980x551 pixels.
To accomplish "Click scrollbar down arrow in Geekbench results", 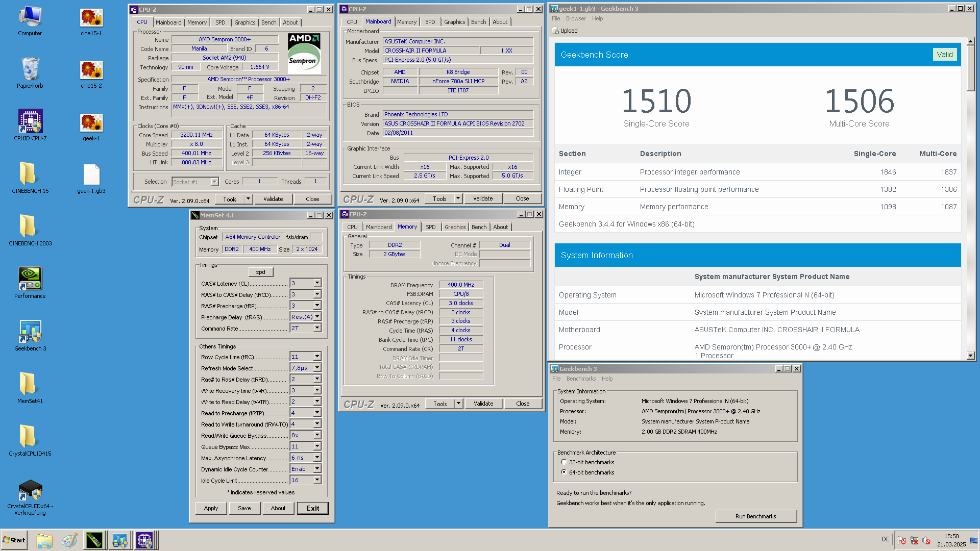I will click(971, 356).
